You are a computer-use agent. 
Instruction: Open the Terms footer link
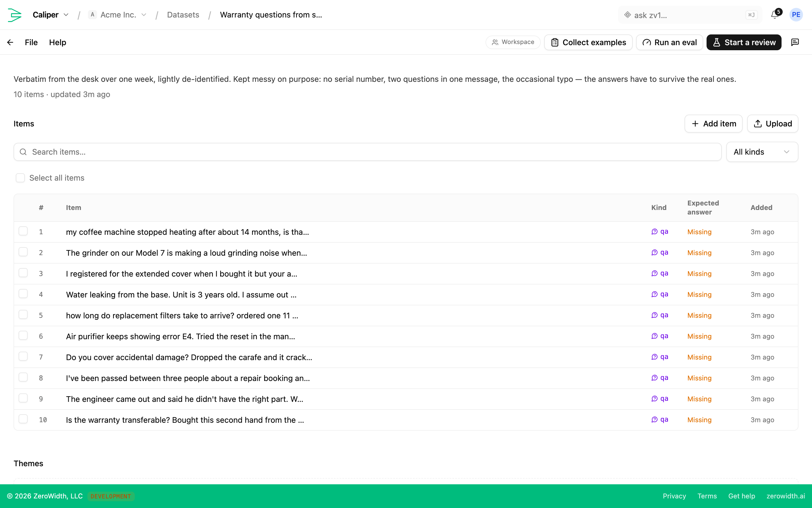click(707, 496)
